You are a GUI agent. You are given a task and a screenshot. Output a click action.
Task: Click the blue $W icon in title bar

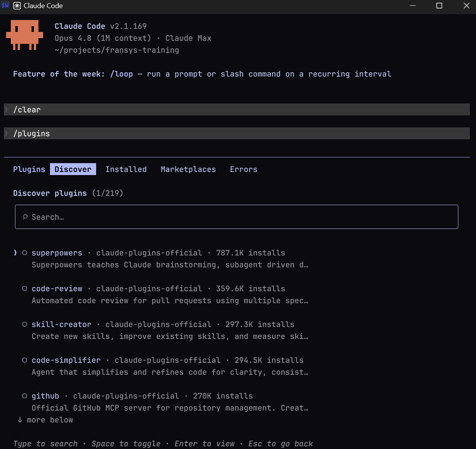5,5
